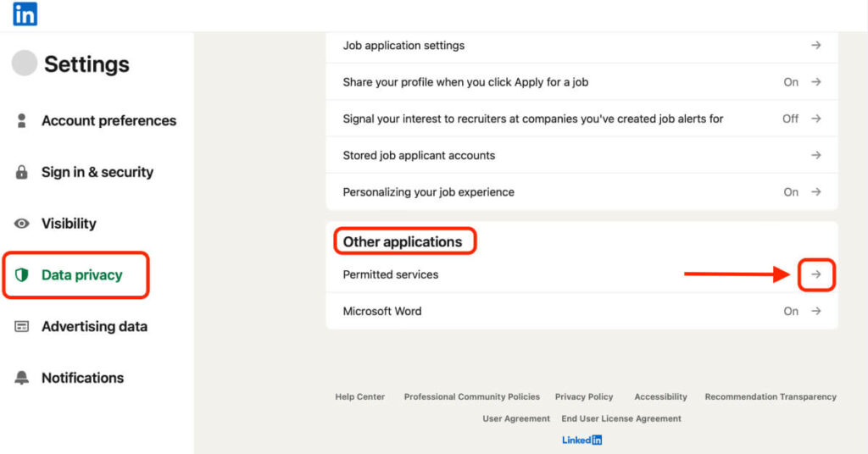The height and width of the screenshot is (454, 868).
Task: Click the arrow on the Job application settings row
Action: point(816,46)
